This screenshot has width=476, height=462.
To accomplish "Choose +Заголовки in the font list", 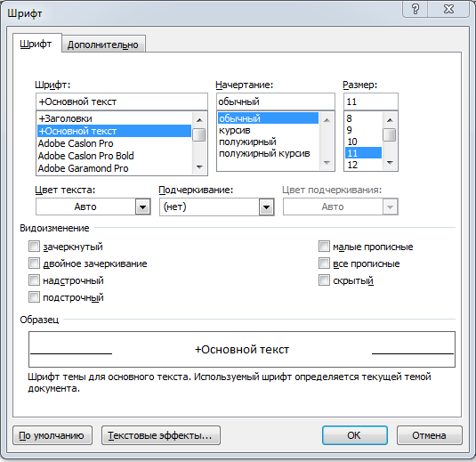I will (x=114, y=118).
